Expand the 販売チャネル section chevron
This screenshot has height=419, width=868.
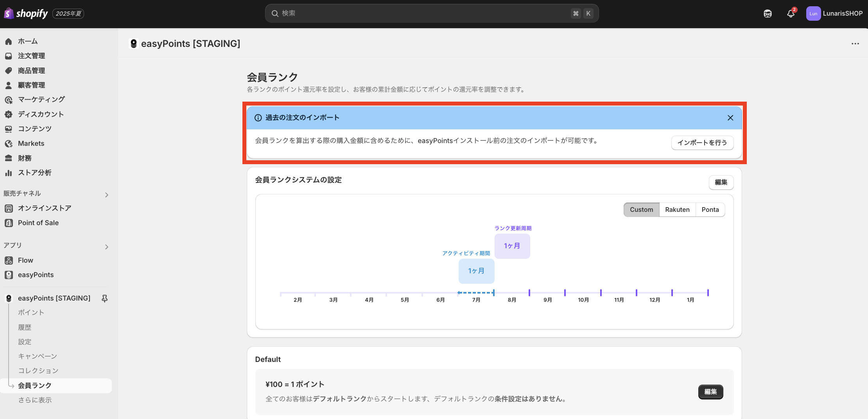click(106, 195)
